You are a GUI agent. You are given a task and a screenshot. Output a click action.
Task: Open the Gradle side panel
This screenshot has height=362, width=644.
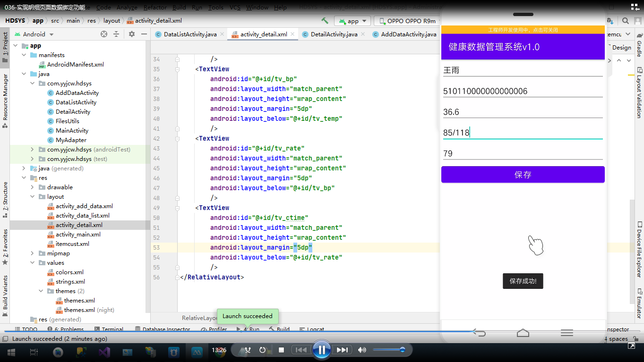tap(639, 45)
